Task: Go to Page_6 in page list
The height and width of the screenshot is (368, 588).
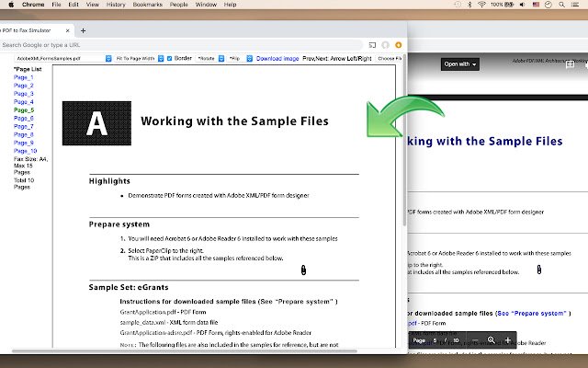Action: coord(24,119)
